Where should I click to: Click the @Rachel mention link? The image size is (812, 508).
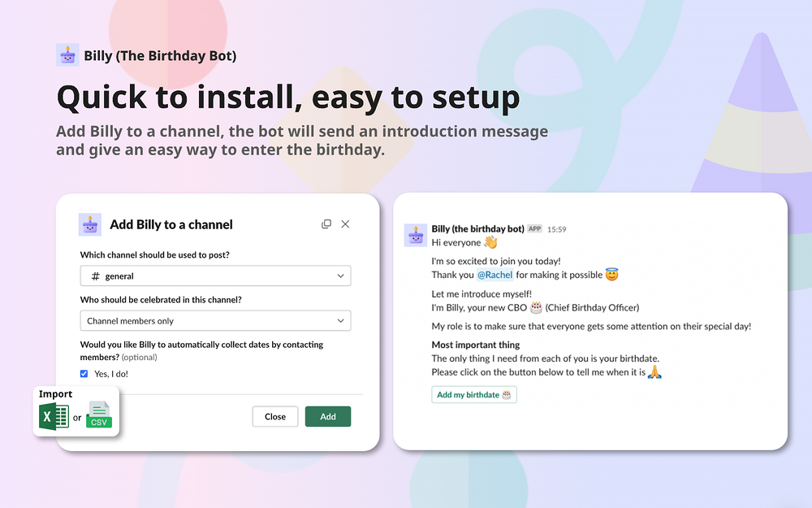point(495,275)
